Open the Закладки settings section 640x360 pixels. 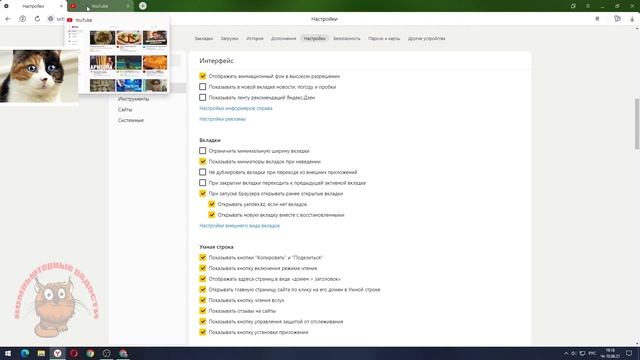pos(204,38)
